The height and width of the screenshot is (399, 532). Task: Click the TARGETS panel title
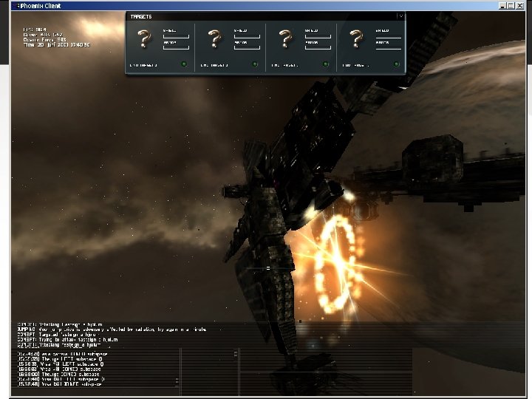[141, 16]
